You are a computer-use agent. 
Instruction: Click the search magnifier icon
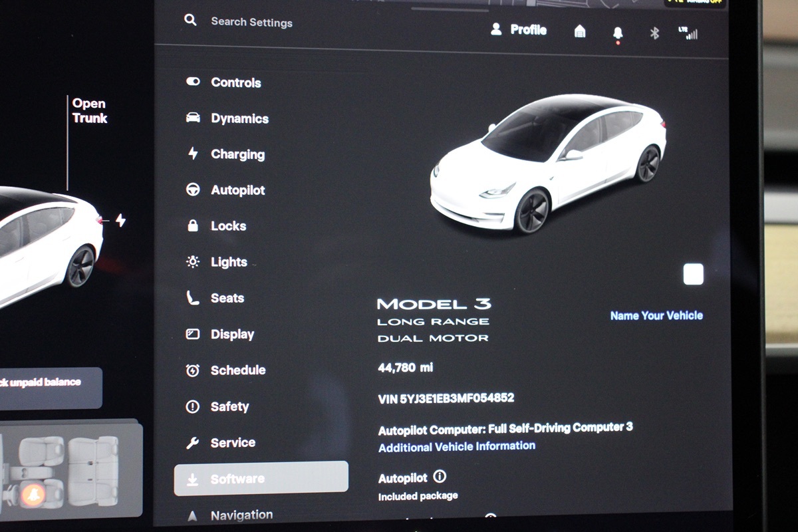pyautogui.click(x=190, y=21)
